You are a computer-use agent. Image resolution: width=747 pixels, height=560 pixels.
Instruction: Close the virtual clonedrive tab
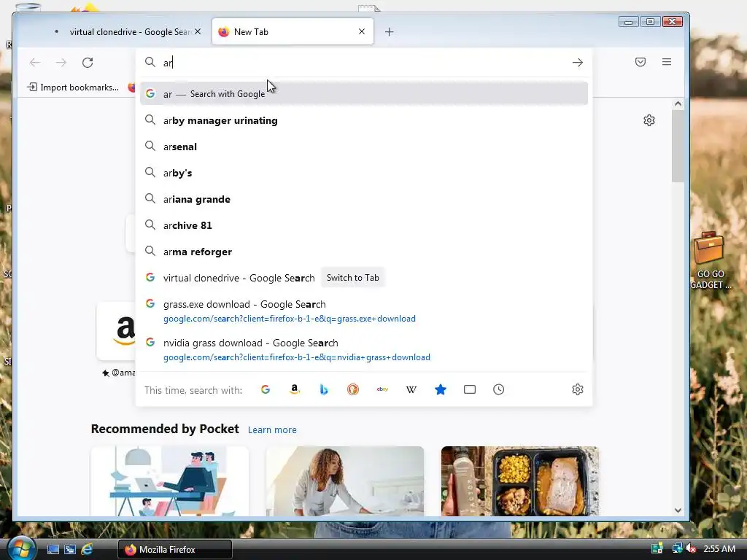(x=198, y=31)
